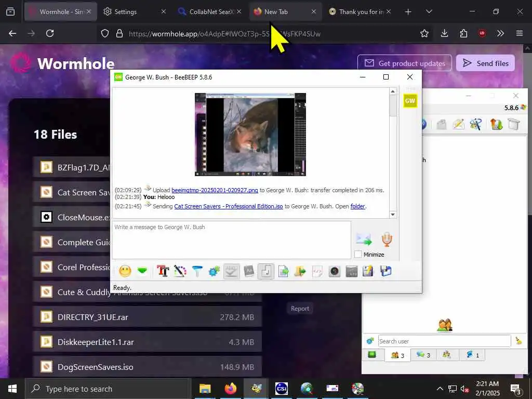This screenshot has height=399, width=532.
Task: Switch to the Settings browser tab
Action: (x=135, y=11)
